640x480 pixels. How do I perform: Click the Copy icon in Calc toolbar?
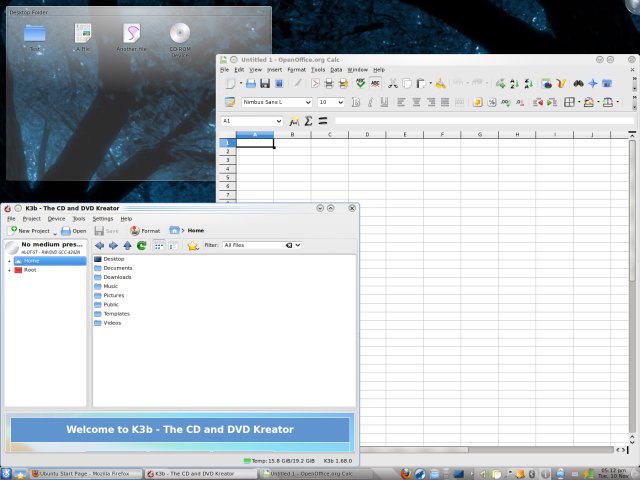407,84
